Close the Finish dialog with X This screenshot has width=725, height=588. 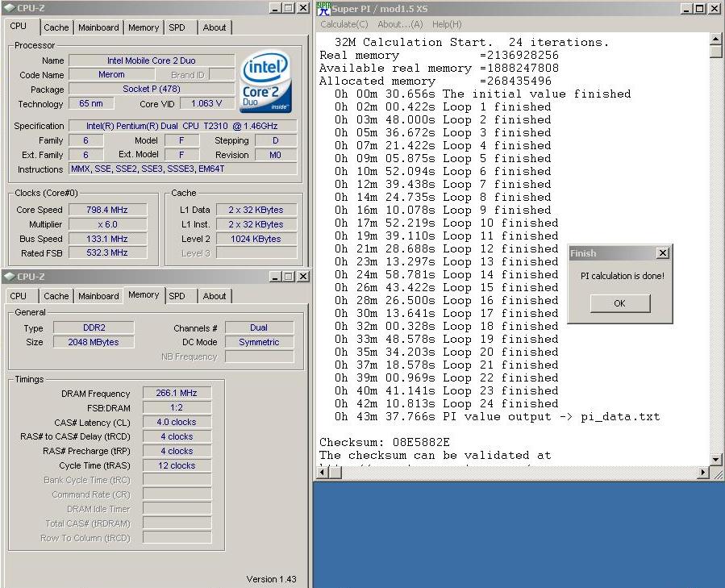click(x=663, y=253)
